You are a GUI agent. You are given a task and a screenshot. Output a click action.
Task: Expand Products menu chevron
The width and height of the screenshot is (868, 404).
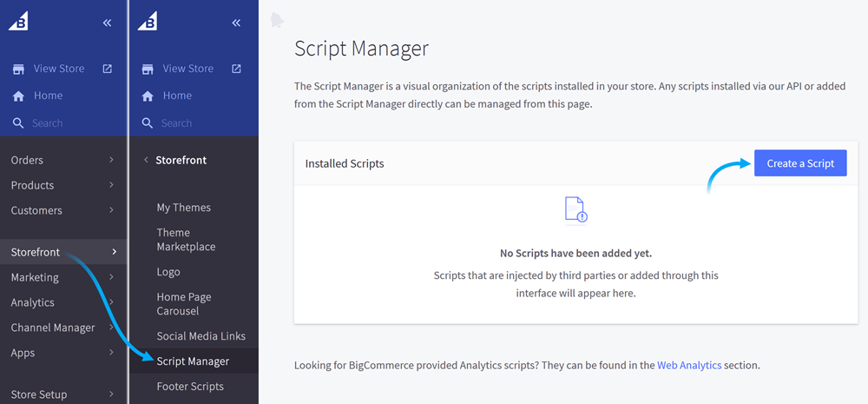click(112, 184)
